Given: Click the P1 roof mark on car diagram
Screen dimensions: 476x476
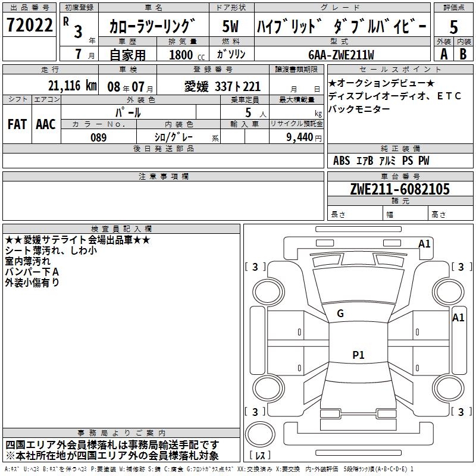Looking at the screenshot, I should [358, 355].
